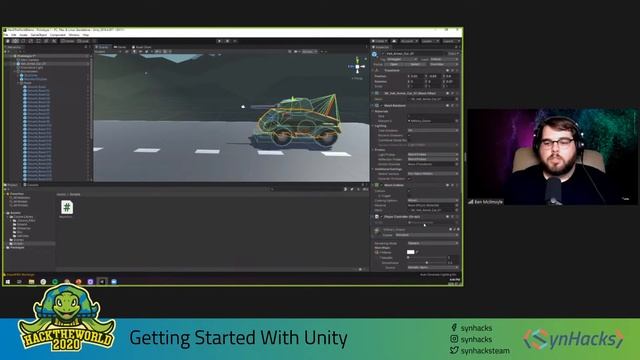Open the material Shader dropdown
The height and width of the screenshot is (360, 640).
coord(427,235)
